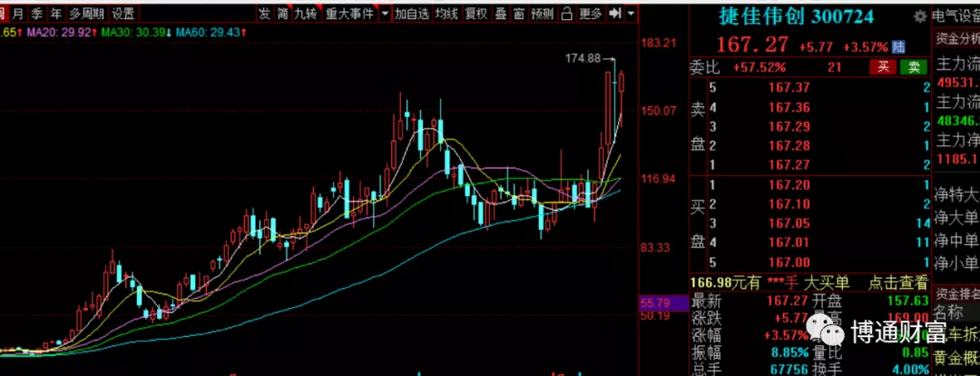The height and width of the screenshot is (376, 980).
Task: Click the main price 167.27 in header
Action: click(753, 45)
